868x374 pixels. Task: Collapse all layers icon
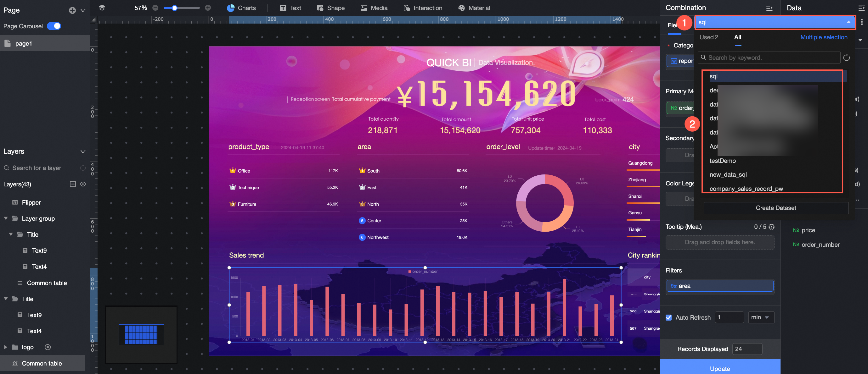tap(73, 184)
